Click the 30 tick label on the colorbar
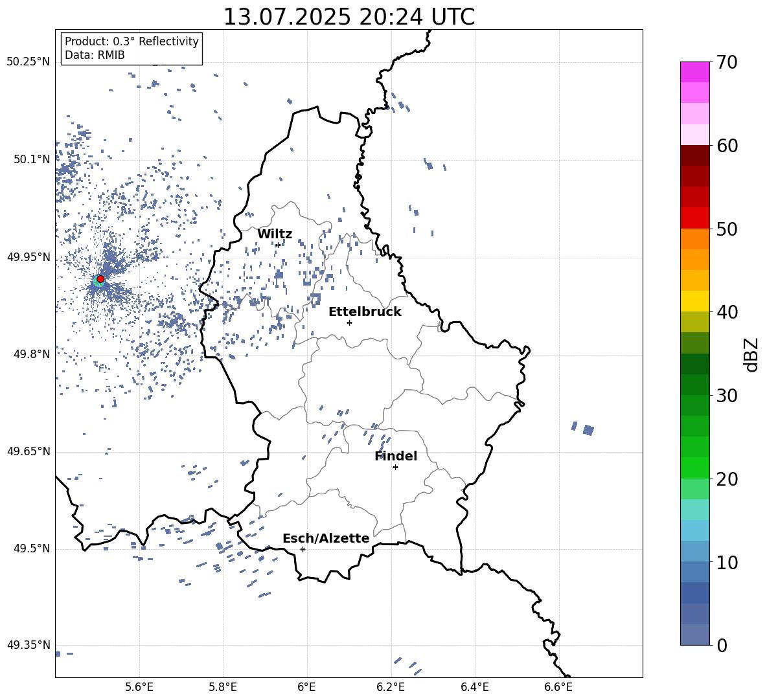 pyautogui.click(x=727, y=396)
